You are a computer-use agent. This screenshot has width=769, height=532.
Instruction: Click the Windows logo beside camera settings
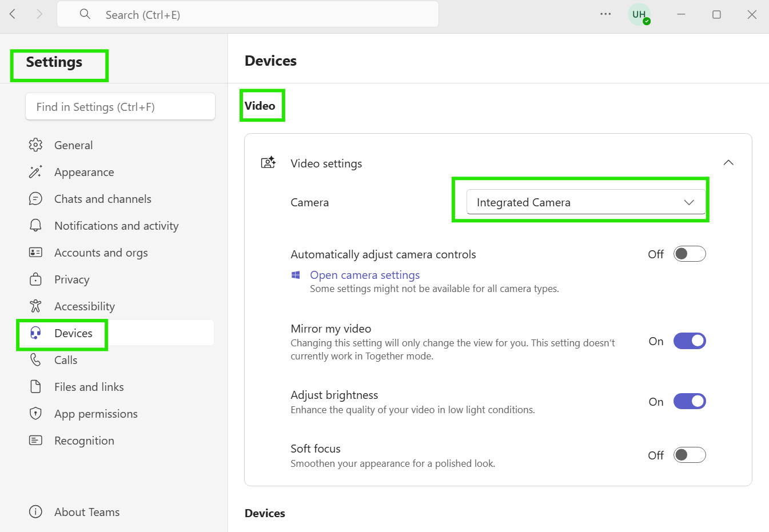[296, 275]
